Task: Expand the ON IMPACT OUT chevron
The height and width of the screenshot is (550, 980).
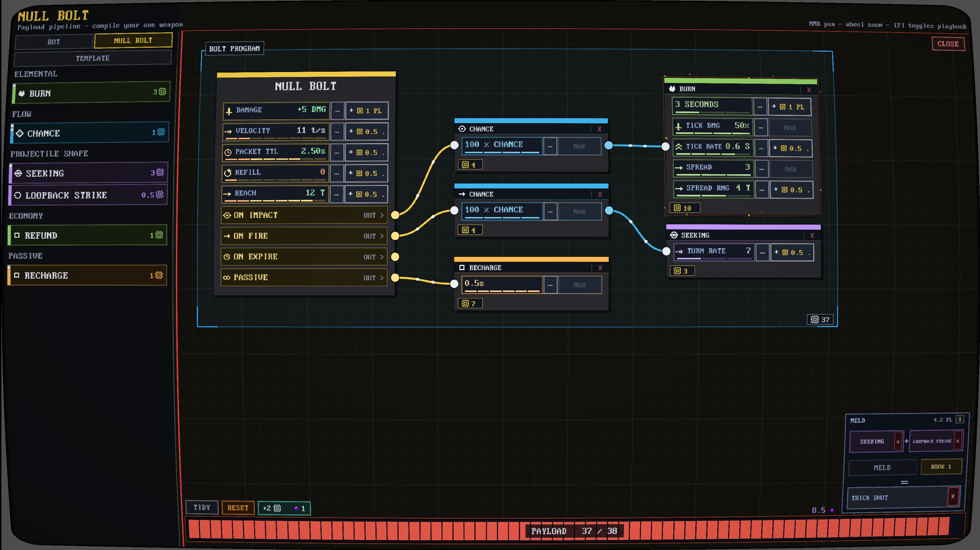Action: pos(382,215)
